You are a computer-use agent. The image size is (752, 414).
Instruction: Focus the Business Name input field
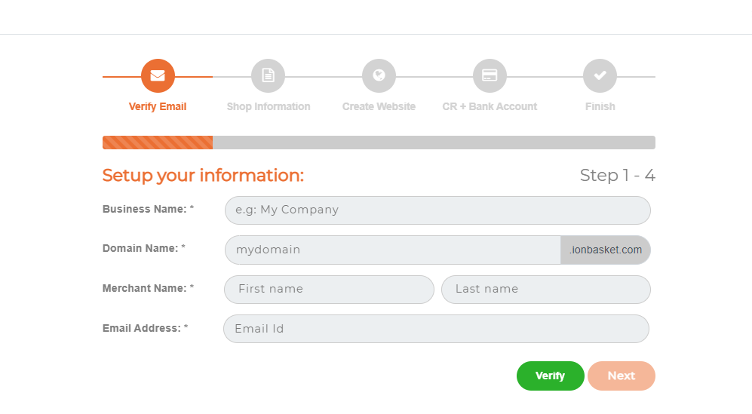click(x=437, y=210)
